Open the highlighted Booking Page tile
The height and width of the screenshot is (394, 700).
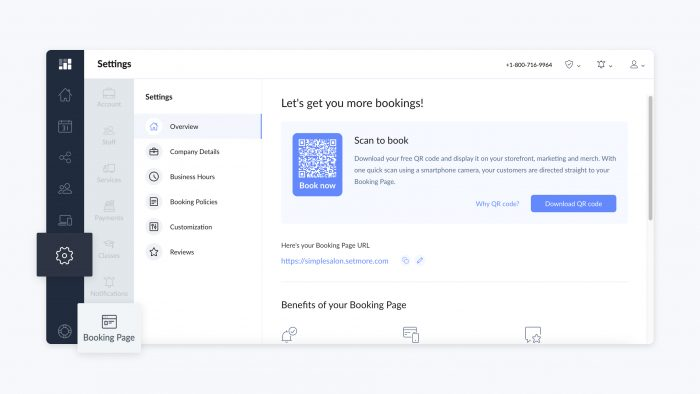[x=109, y=328]
